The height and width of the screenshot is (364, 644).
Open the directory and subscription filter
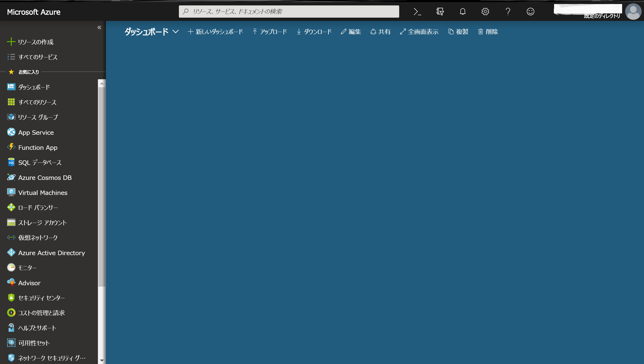pos(440,12)
